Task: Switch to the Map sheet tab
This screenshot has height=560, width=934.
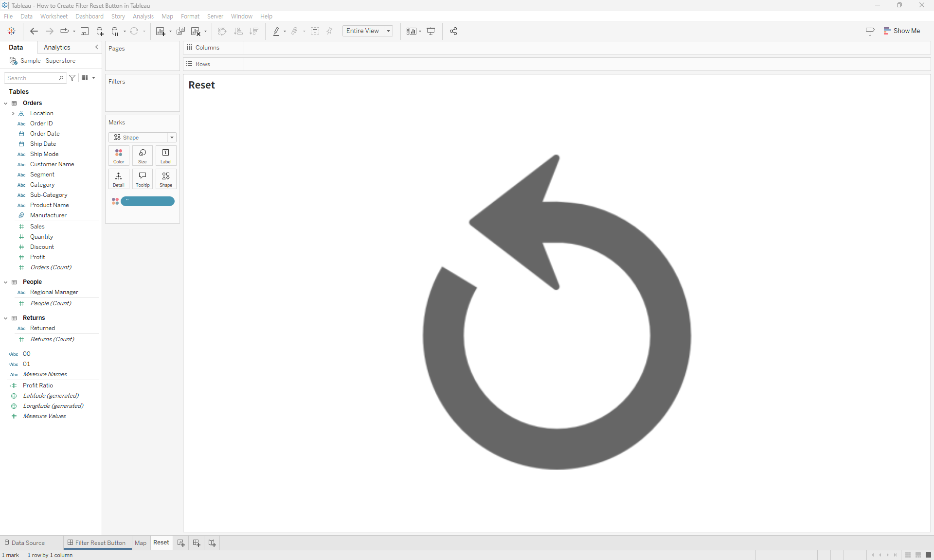Action: (x=141, y=542)
